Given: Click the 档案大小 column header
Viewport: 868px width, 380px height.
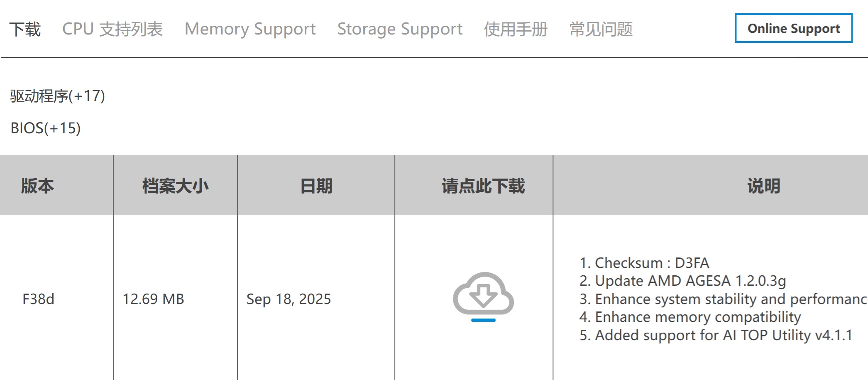Looking at the screenshot, I should (174, 186).
